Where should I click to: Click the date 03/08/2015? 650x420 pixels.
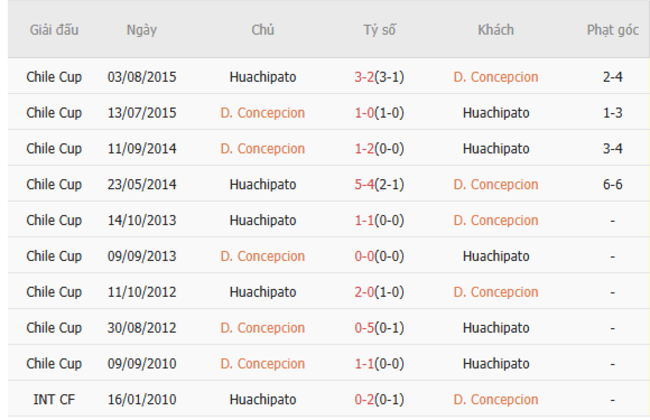(141, 77)
